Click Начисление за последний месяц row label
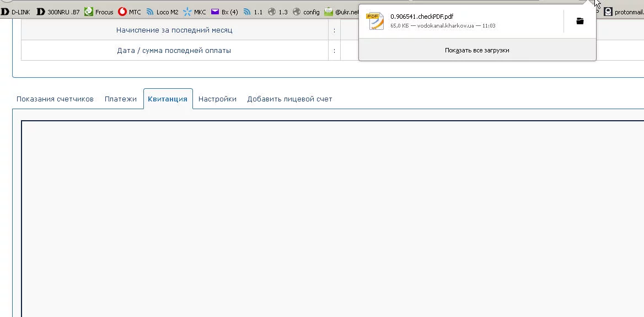Viewport: 644px width, 317px height. point(174,30)
